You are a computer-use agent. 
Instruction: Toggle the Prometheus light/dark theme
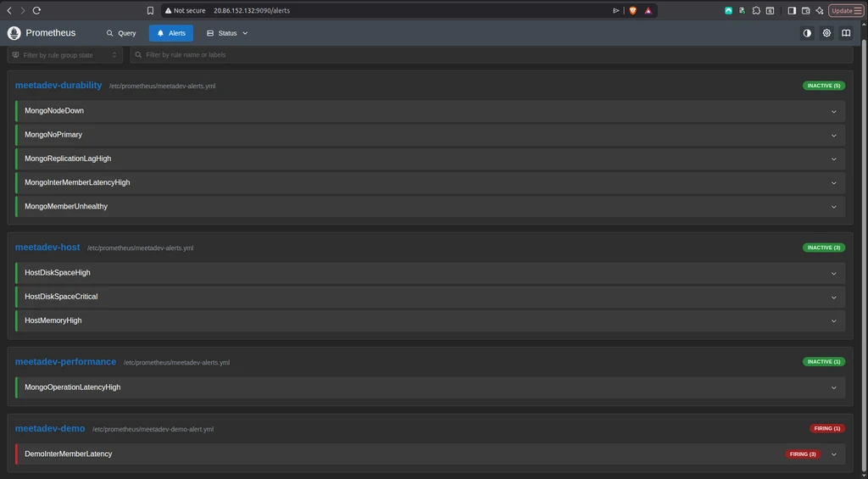coord(807,33)
